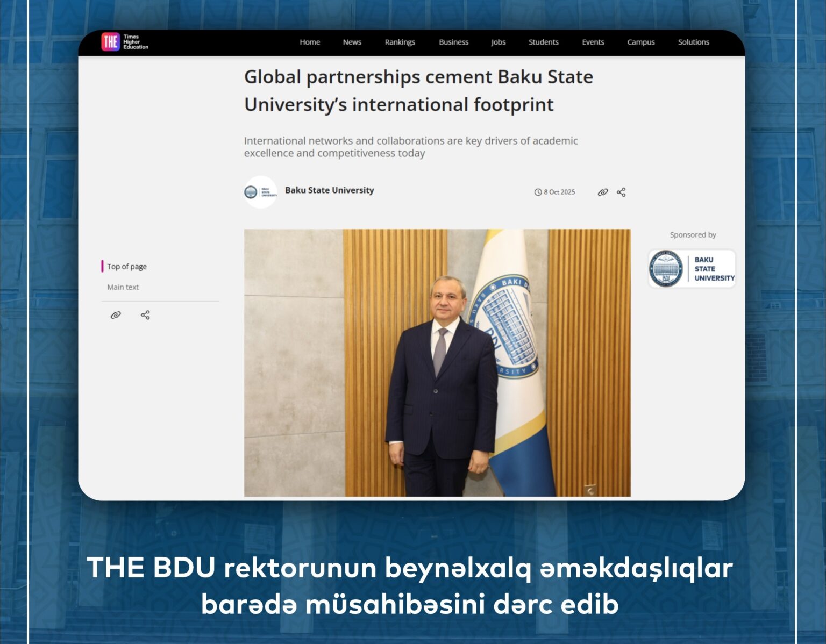Copy link icon in left sidebar
826x644 pixels.
116,315
